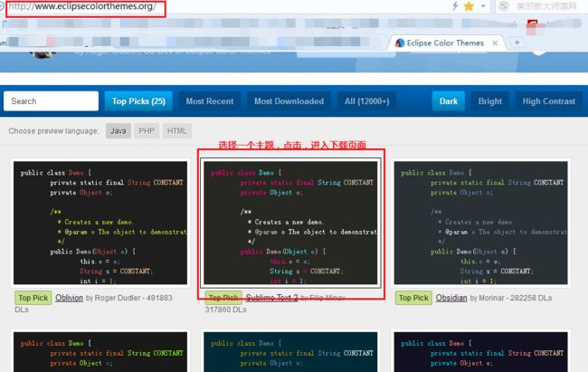Screen dimensions: 588x372
Task: Show Most Downloaded themes
Action: (x=289, y=101)
